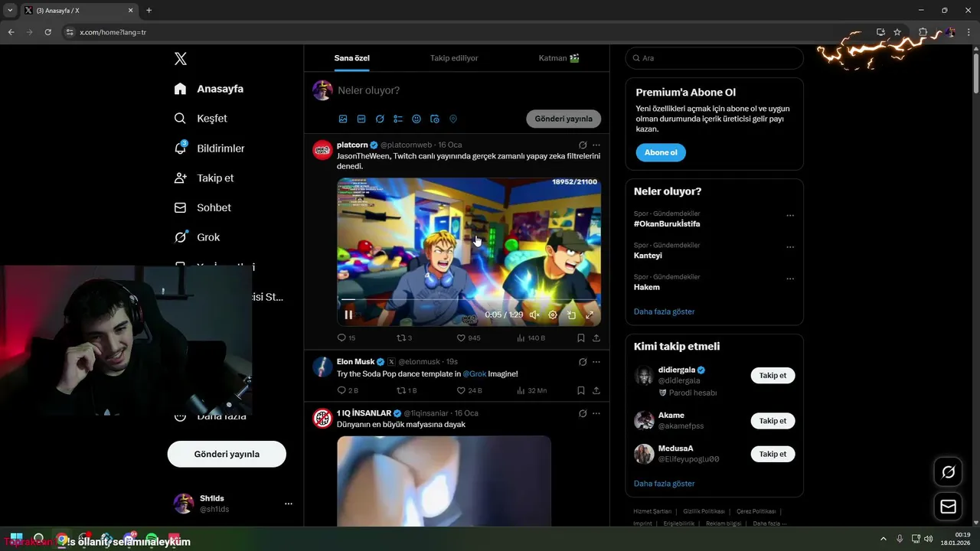980x551 pixels.
Task: Show more trends via Daha fazla göster
Action: tap(665, 312)
